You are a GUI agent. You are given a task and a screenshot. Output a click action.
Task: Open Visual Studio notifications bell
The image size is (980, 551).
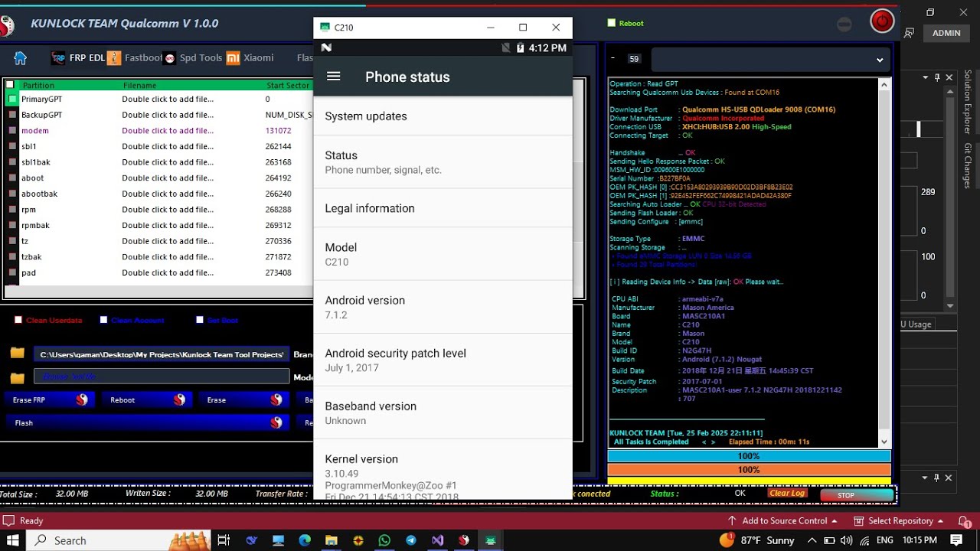tap(965, 520)
